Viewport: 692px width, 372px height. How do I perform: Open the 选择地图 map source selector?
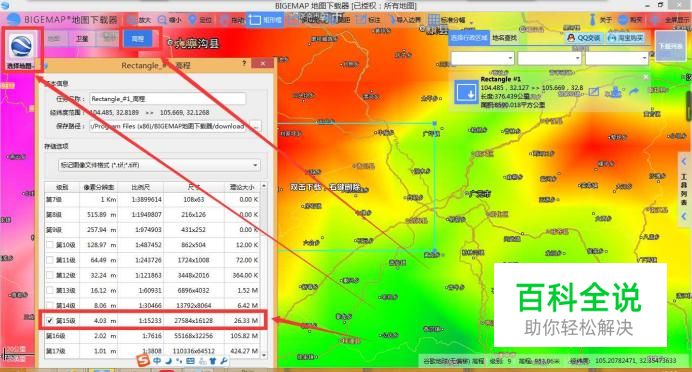coord(20,49)
